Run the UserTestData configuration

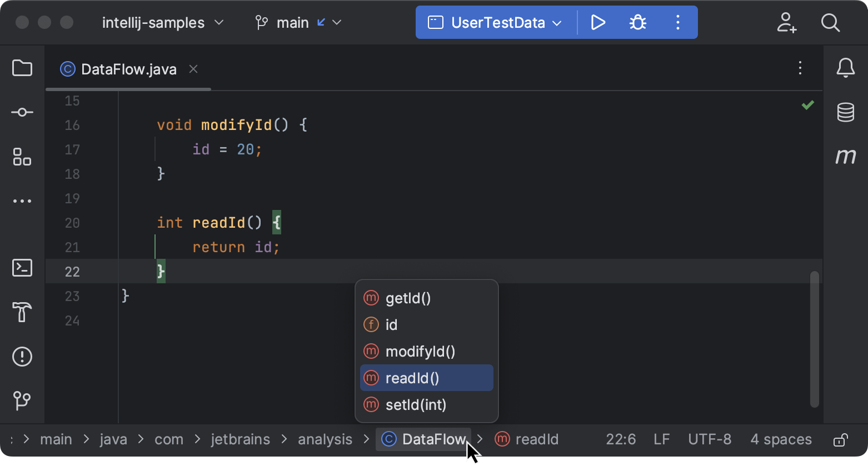(x=598, y=22)
